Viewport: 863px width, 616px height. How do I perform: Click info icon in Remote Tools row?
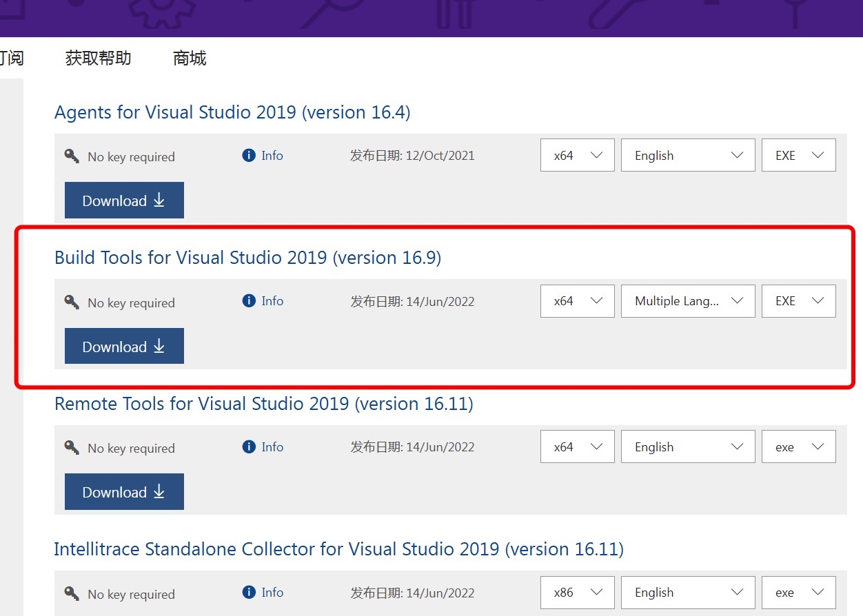pos(249,447)
